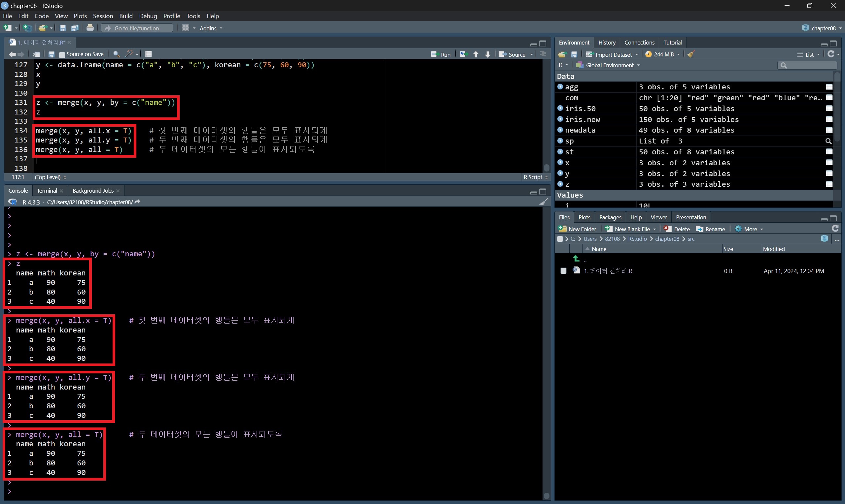This screenshot has height=504, width=845.
Task: Refresh the Files pane listing
Action: click(x=835, y=229)
